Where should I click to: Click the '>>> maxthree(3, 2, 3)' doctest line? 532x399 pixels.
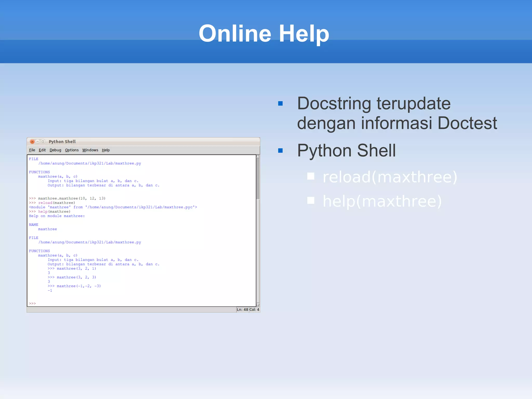(x=72, y=277)
